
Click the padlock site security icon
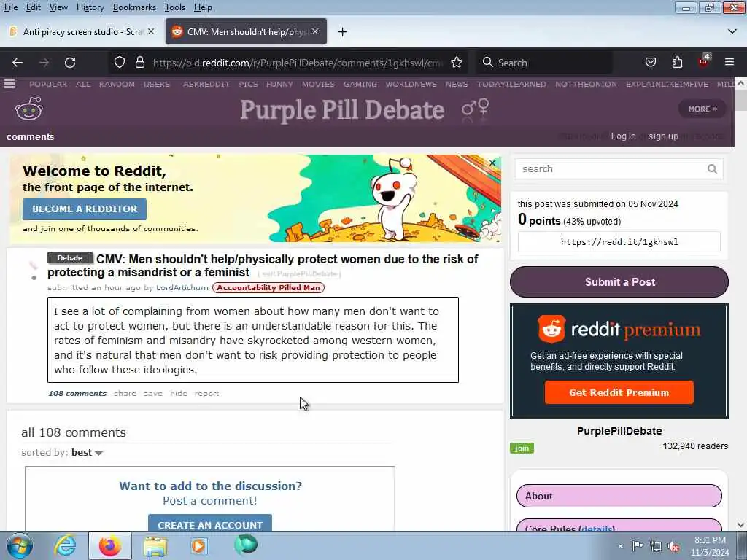pyautogui.click(x=139, y=63)
